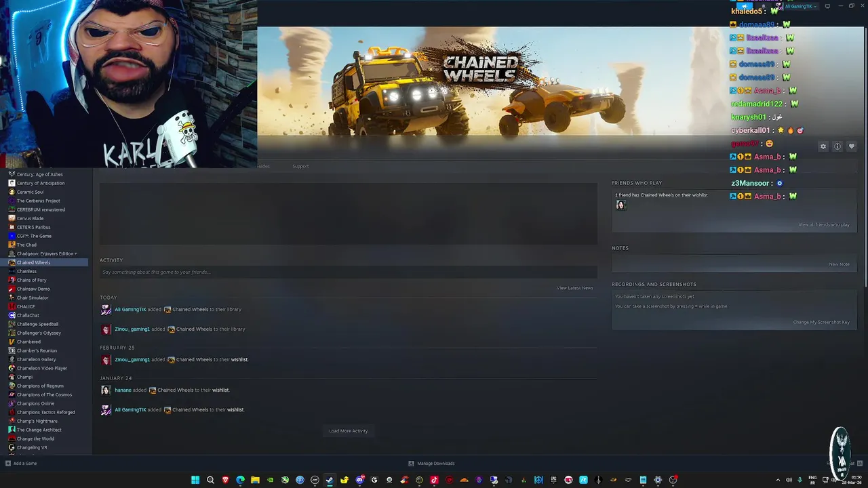Open Steam announcements megaphone icon
Image resolution: width=868 pixels, height=488 pixels.
click(745, 6)
